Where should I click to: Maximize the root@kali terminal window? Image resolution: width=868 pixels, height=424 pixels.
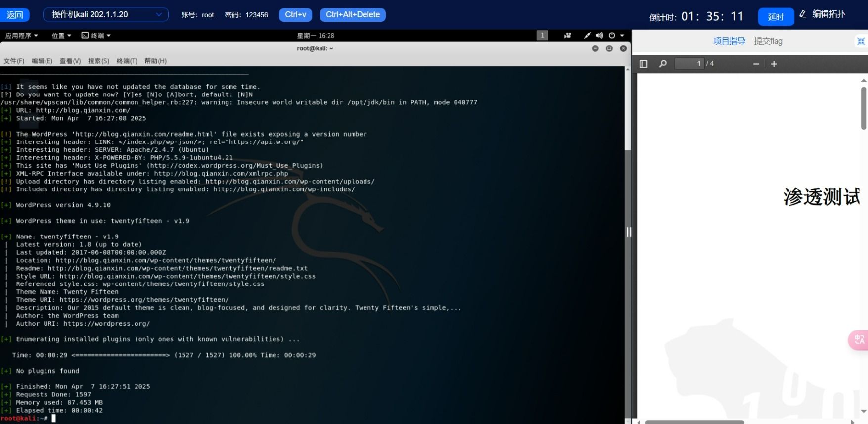click(x=609, y=48)
